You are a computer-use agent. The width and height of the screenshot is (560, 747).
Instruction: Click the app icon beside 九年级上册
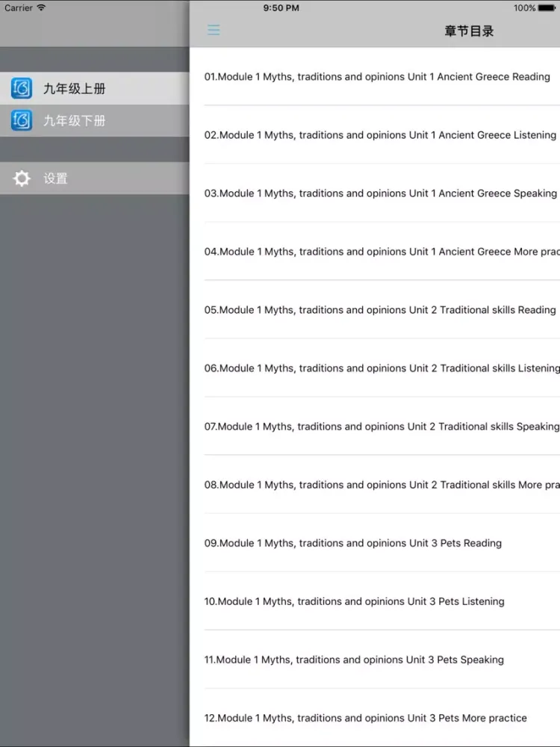click(x=22, y=88)
